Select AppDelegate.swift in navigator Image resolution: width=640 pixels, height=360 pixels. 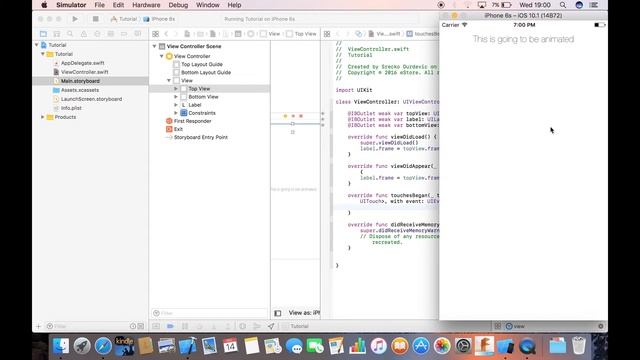(82, 63)
